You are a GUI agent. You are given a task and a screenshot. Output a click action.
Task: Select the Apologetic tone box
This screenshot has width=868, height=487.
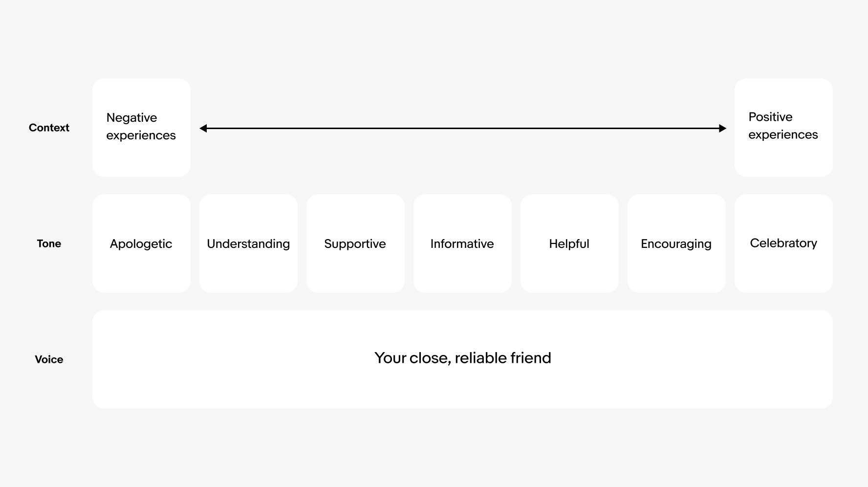pos(141,243)
